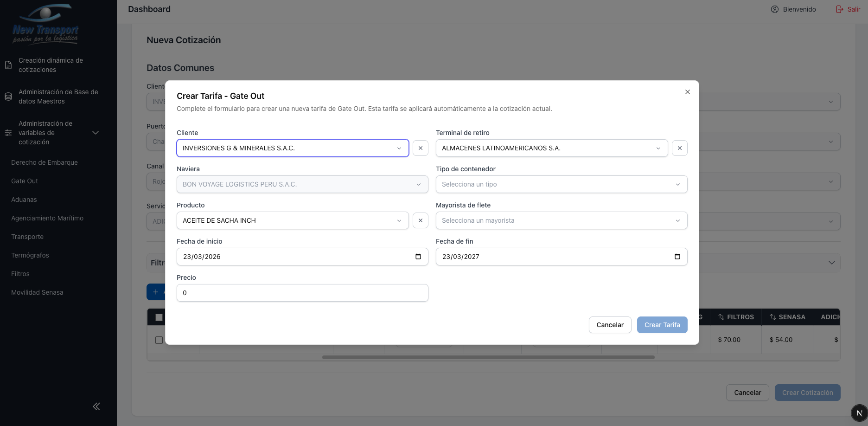Clear the Terminal de retiro selection
Image resolution: width=868 pixels, height=426 pixels.
point(679,148)
